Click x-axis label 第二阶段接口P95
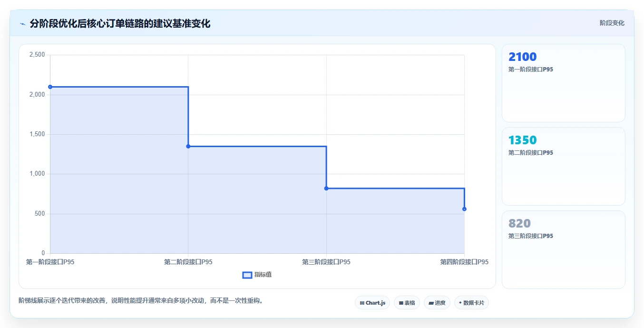The image size is (644, 328). click(188, 262)
